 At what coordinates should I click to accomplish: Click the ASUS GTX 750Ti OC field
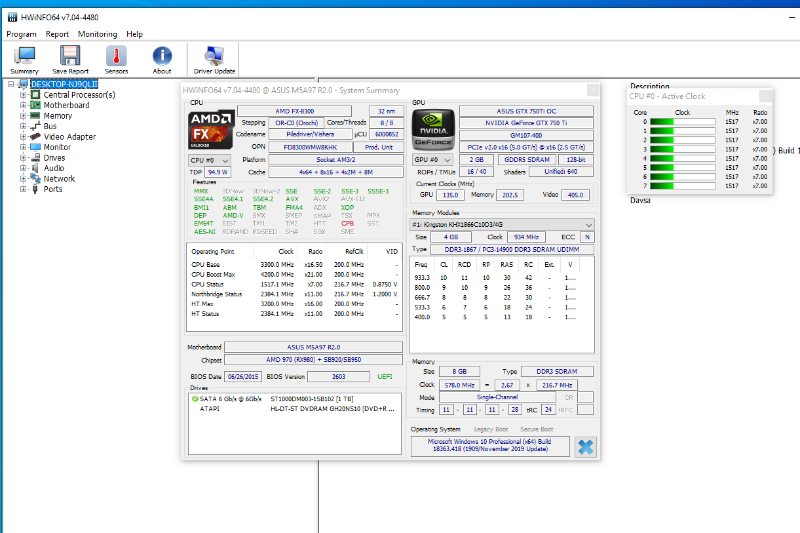(x=527, y=111)
